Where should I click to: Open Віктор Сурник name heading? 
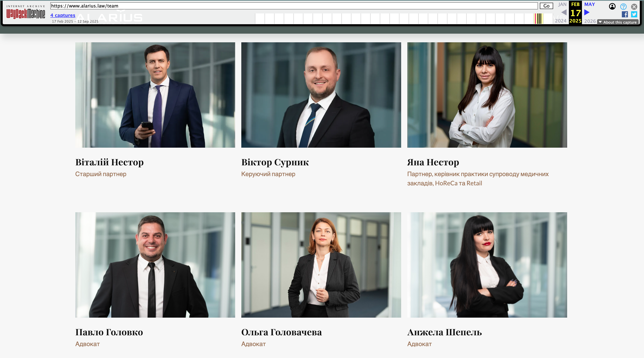(275, 162)
